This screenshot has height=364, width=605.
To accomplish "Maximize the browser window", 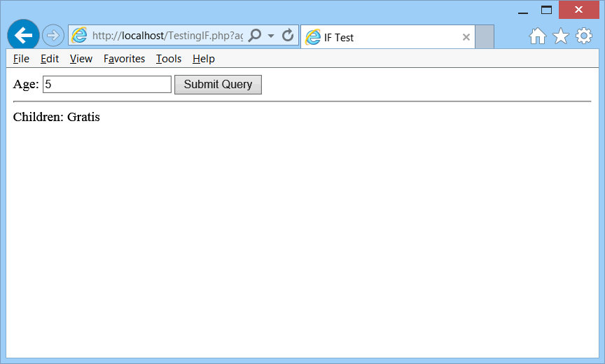I will (546, 10).
